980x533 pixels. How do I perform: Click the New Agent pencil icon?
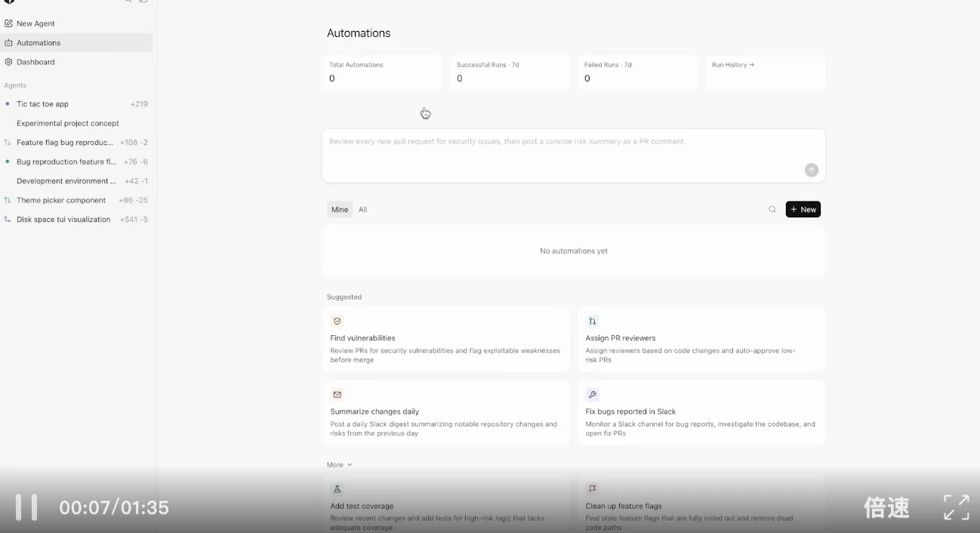point(8,23)
